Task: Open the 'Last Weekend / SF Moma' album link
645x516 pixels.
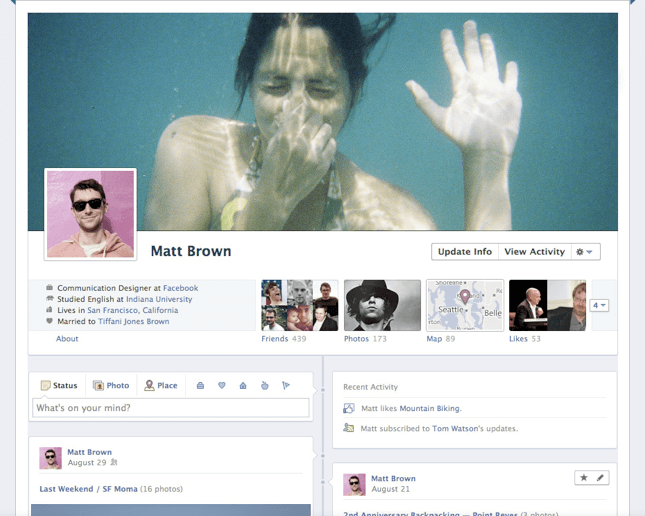Action: pyautogui.click(x=88, y=489)
